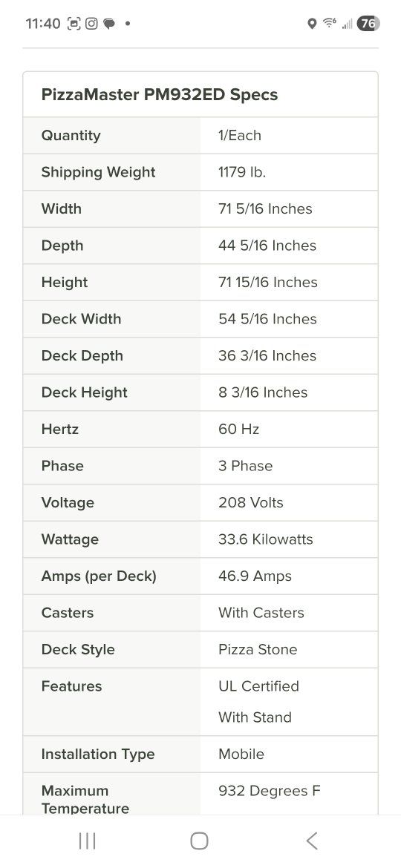Image resolution: width=401 pixels, height=868 pixels.
Task: Tap the UL Certified feature text
Action: pos(258,686)
